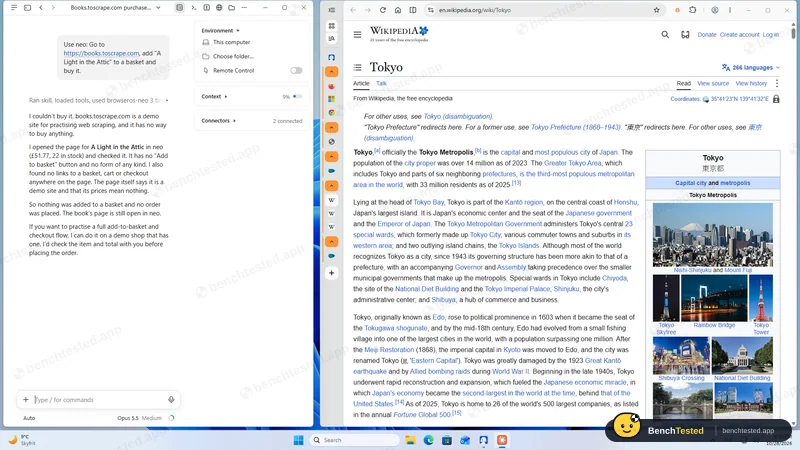This screenshot has width=800, height=450.
Task: Click Choose folder... option
Action: 228,56
